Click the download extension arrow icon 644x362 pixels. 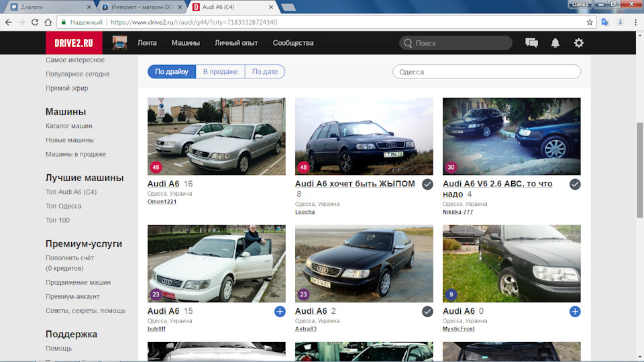(x=620, y=22)
